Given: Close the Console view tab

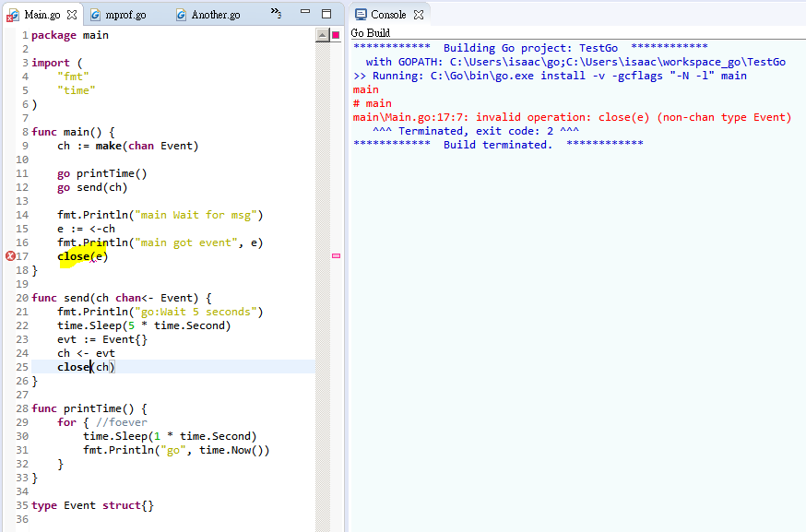Looking at the screenshot, I should click(418, 15).
